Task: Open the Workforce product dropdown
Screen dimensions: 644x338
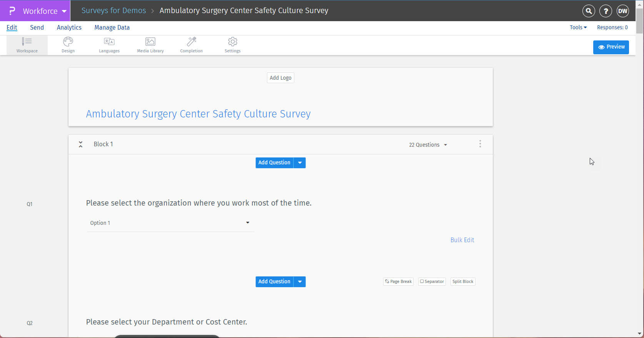Action: [45, 11]
